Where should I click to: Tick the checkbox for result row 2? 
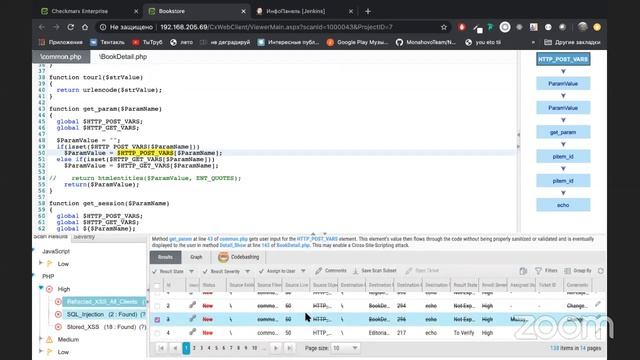tap(157, 306)
